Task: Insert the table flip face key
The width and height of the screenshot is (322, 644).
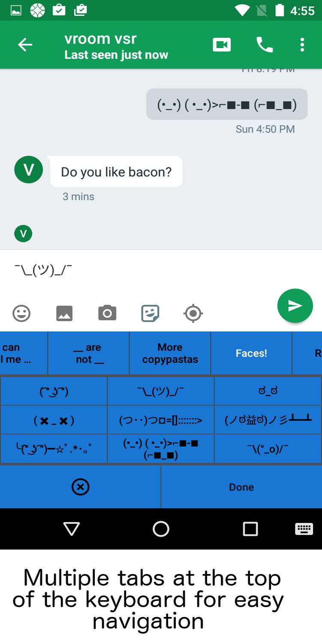Action: (268, 420)
